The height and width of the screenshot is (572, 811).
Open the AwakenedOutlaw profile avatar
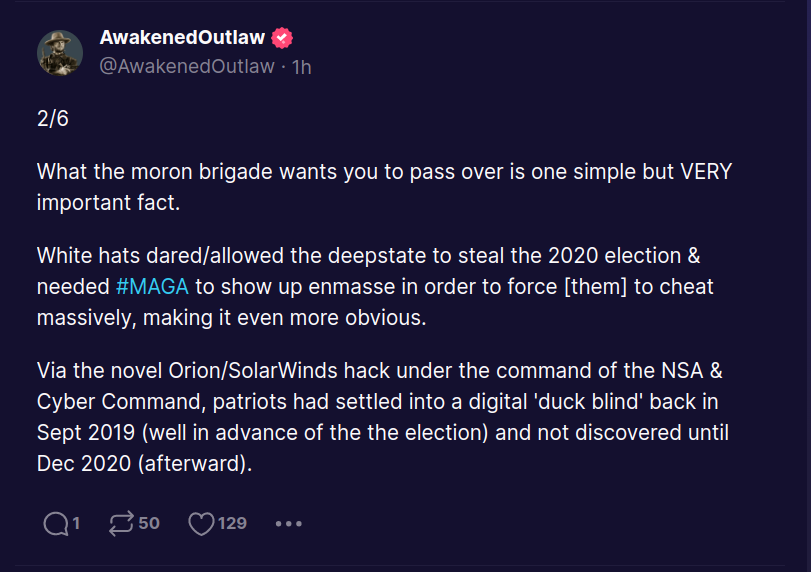pos(60,52)
